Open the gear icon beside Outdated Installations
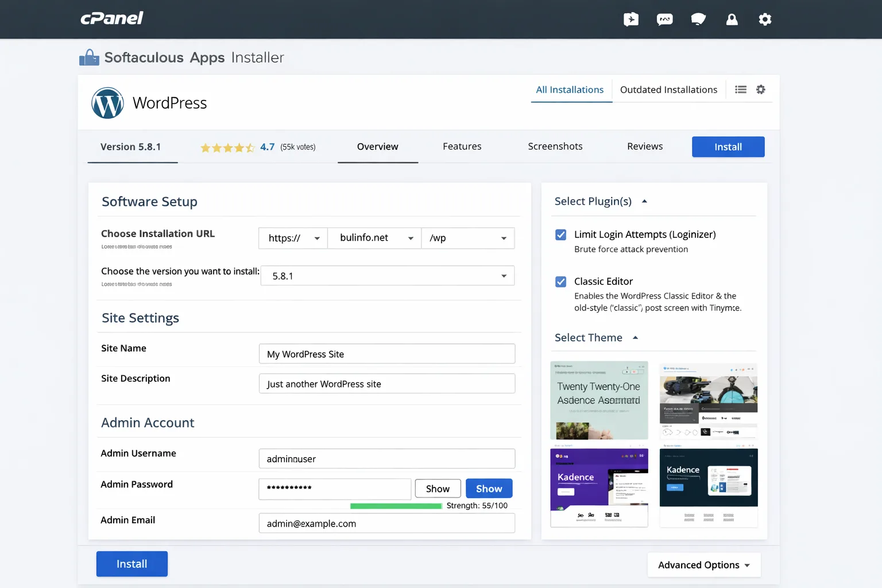 761,90
